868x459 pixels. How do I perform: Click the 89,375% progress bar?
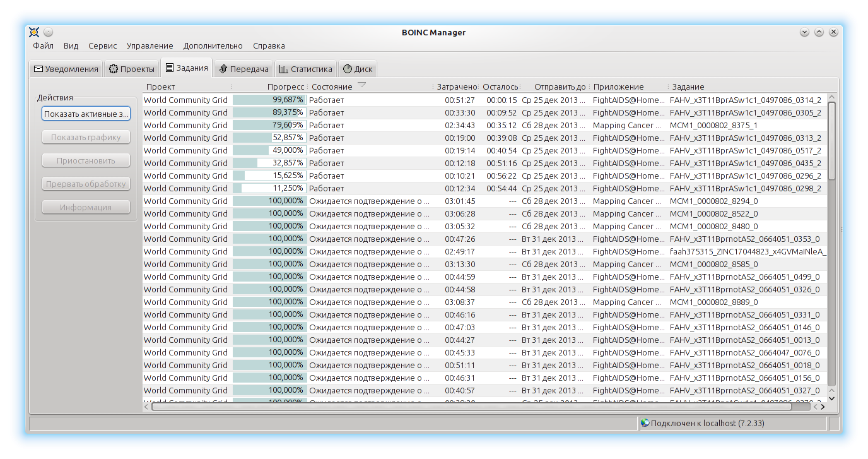coord(269,112)
